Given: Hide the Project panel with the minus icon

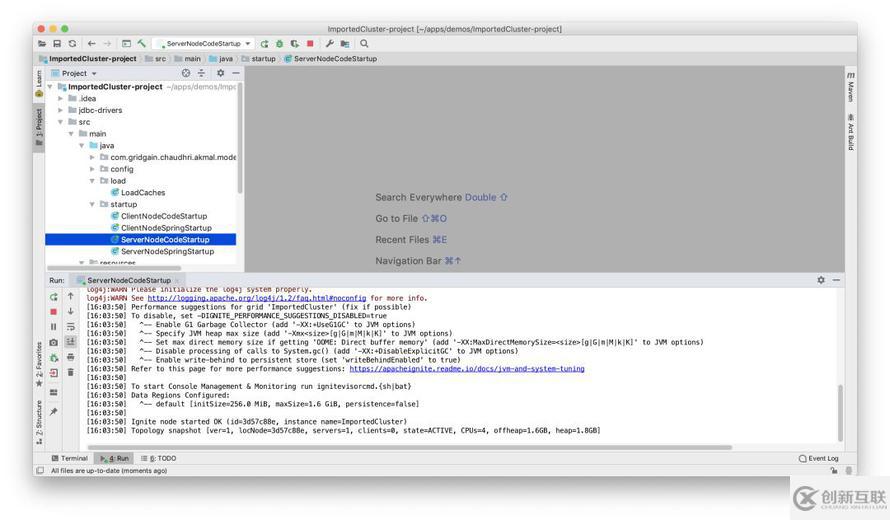Looking at the screenshot, I should (236, 73).
